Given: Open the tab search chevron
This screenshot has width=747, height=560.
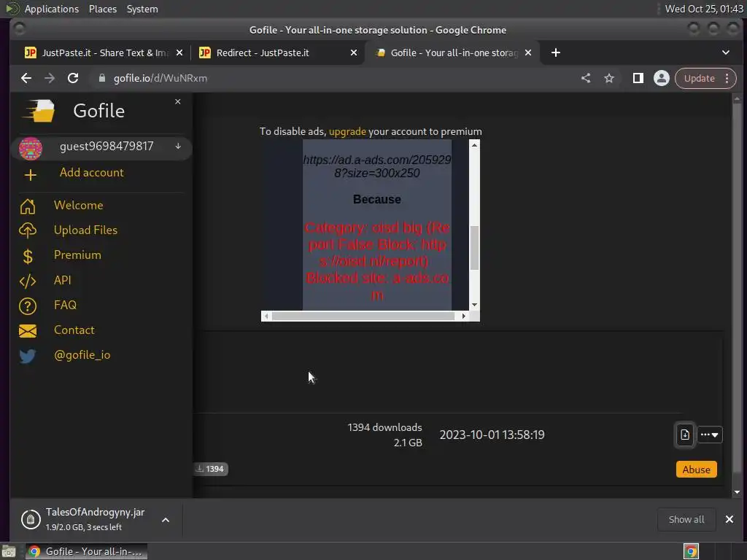Looking at the screenshot, I should click(x=726, y=52).
